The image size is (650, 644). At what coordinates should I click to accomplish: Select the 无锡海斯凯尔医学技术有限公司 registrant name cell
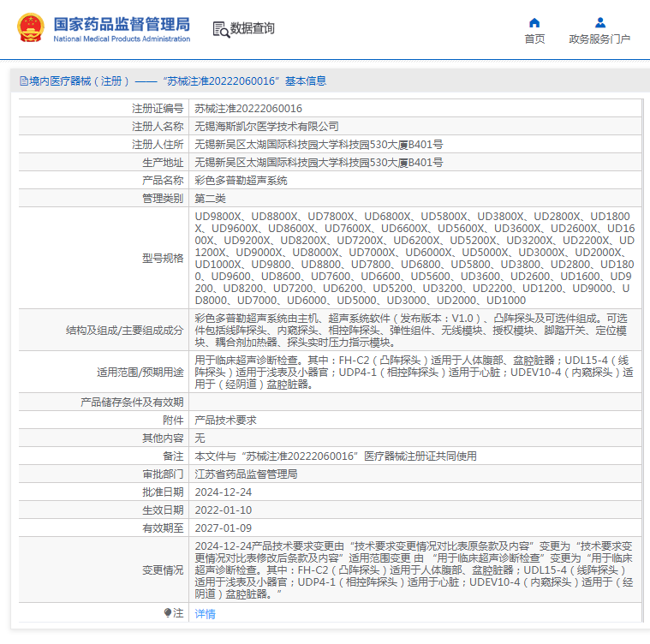click(x=266, y=127)
